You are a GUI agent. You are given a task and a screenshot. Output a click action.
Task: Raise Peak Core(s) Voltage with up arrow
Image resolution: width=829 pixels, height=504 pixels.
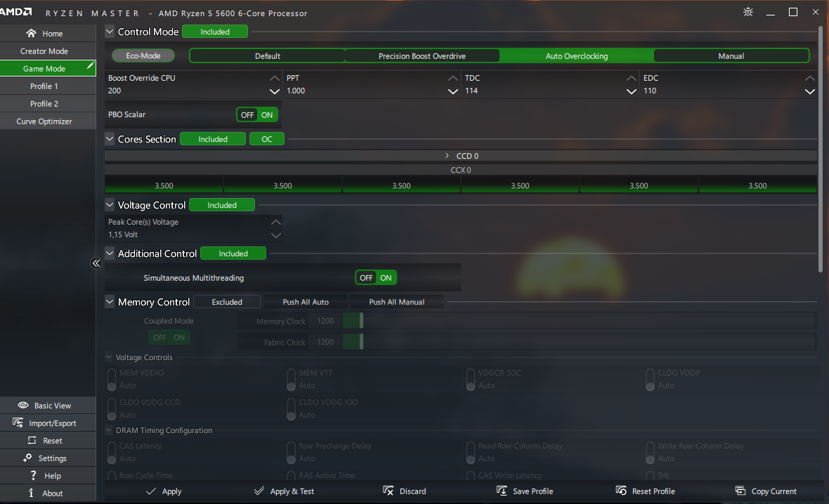pos(275,223)
